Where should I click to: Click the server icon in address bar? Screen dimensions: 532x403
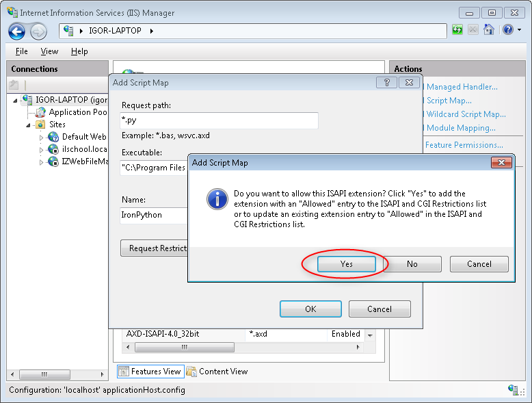coord(68,31)
